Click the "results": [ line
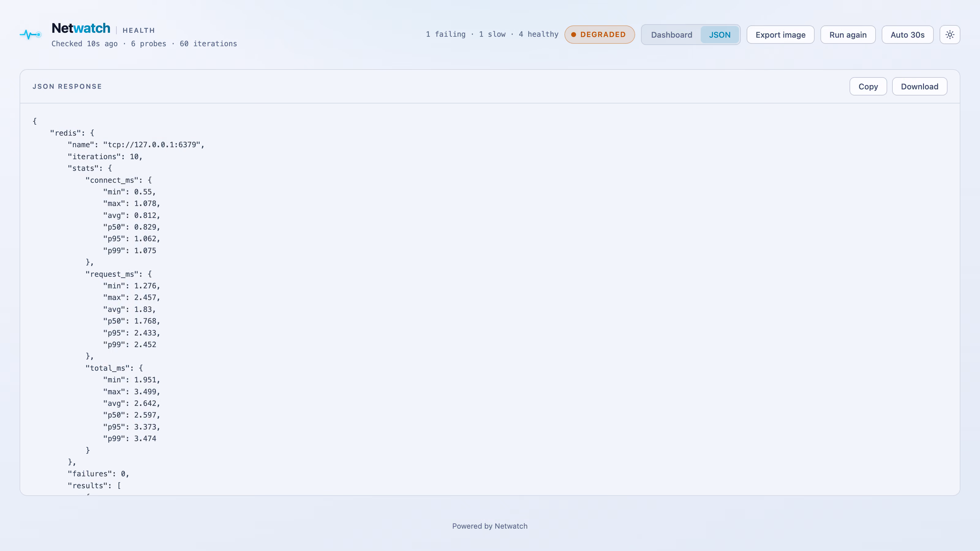Image resolution: width=980 pixels, height=551 pixels. (x=94, y=485)
